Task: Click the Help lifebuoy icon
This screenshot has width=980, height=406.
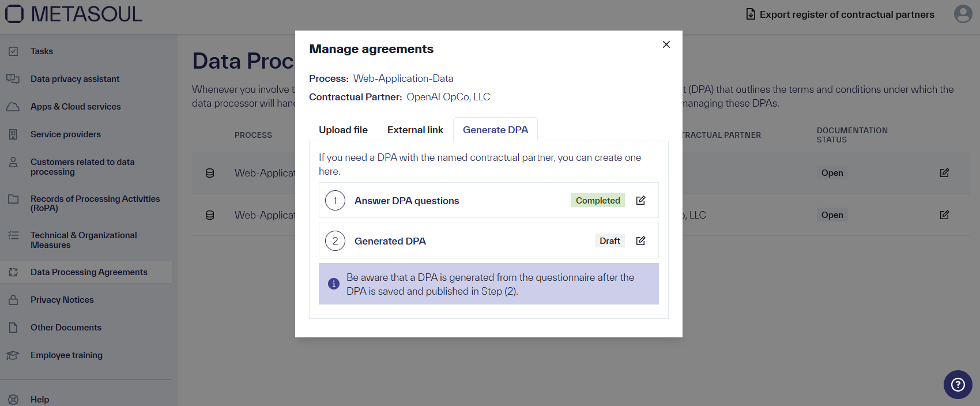Action: (13, 400)
